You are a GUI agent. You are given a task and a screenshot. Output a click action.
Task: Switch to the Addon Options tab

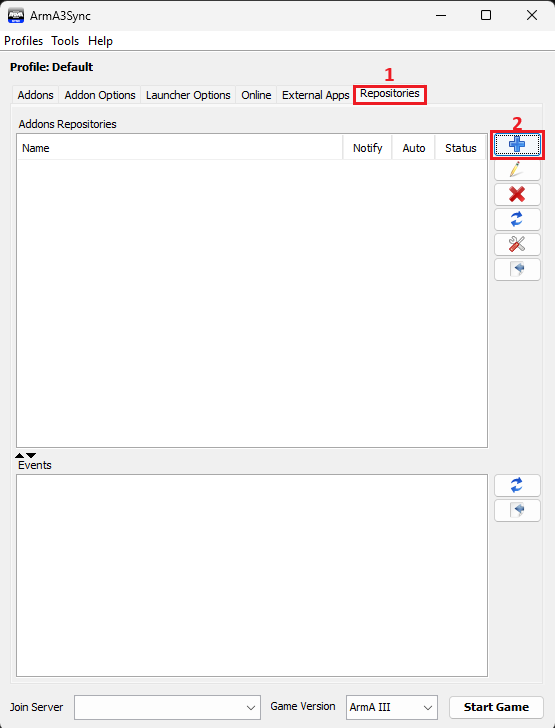pyautogui.click(x=100, y=95)
